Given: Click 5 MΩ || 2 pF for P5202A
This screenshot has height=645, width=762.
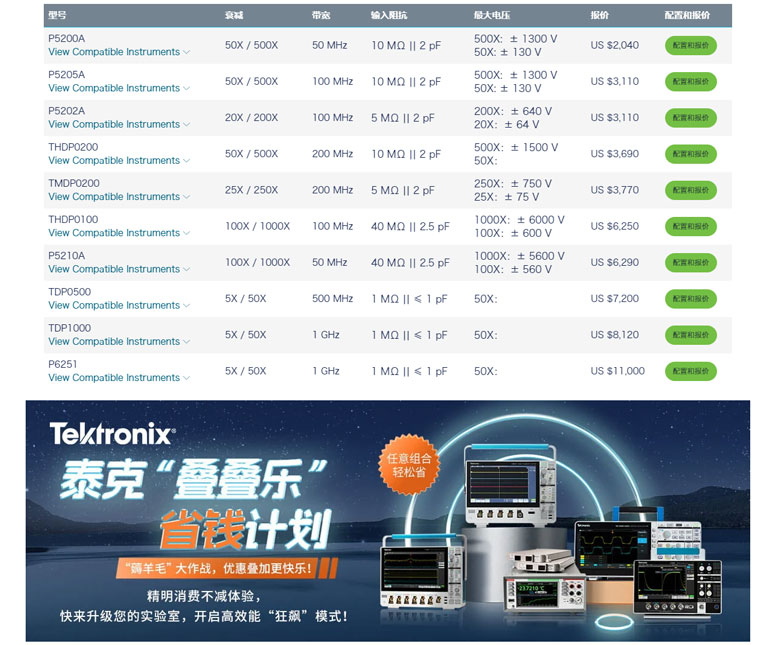Looking at the screenshot, I should pos(403,118).
